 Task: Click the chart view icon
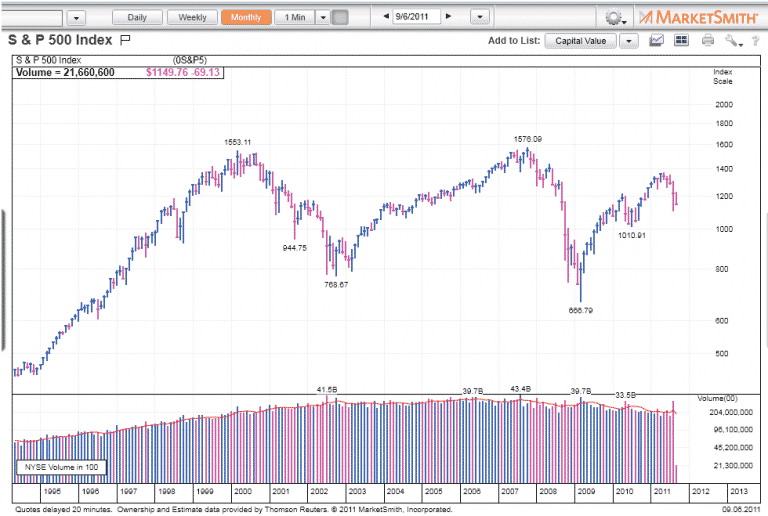[x=657, y=40]
